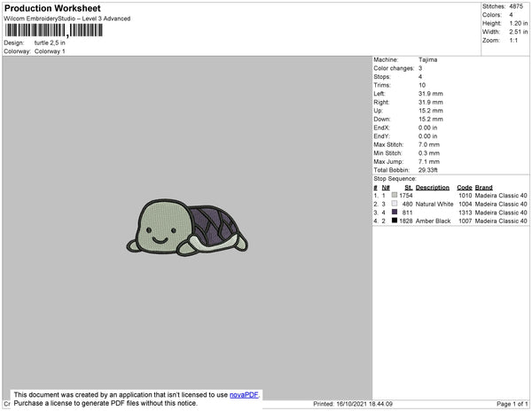Click thread code 1010
Viewport: 532px width, 411px height.
tap(465, 196)
